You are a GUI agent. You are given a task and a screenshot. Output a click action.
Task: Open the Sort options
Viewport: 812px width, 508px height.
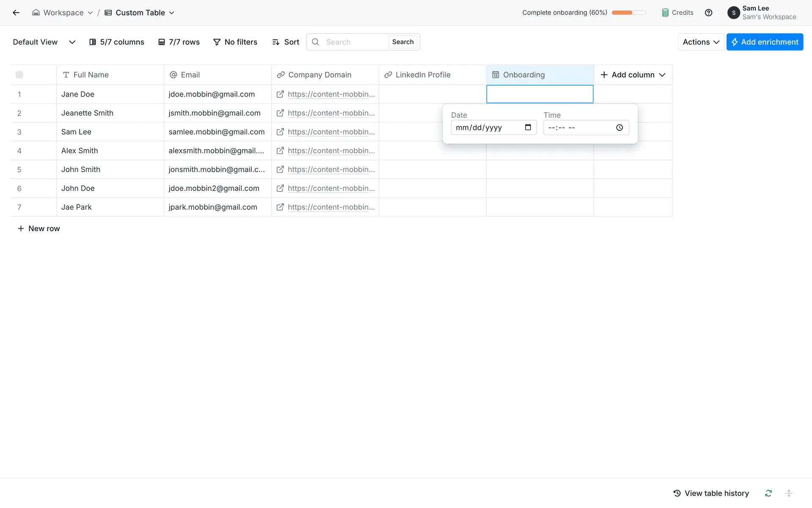[x=286, y=42]
